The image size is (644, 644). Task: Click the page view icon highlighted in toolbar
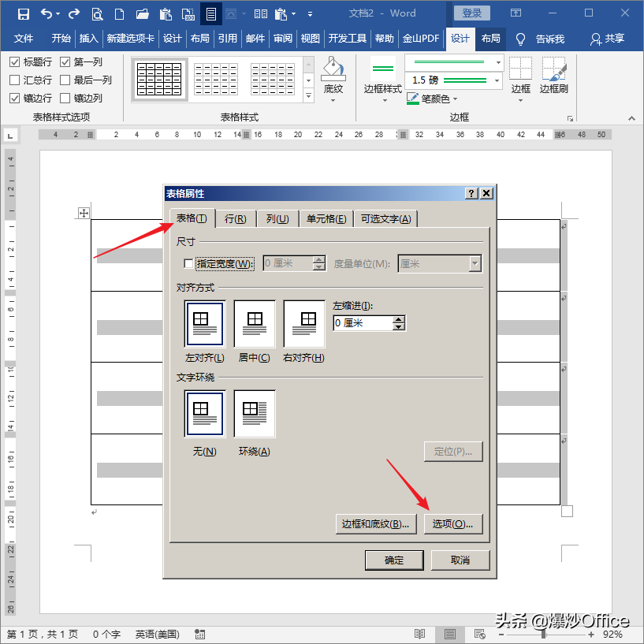pyautogui.click(x=211, y=14)
